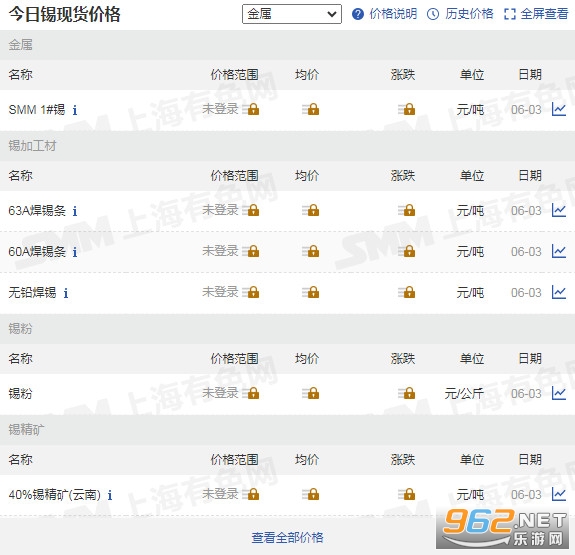Click the 元/公斤 unit in 锡粉 row

click(464, 394)
